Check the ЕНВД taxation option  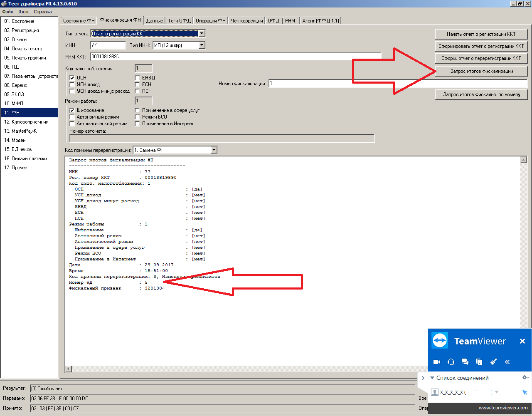137,78
